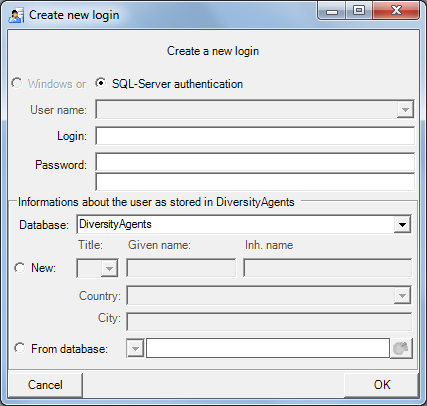
Task: Click the user login icon in title bar
Action: coord(16,15)
